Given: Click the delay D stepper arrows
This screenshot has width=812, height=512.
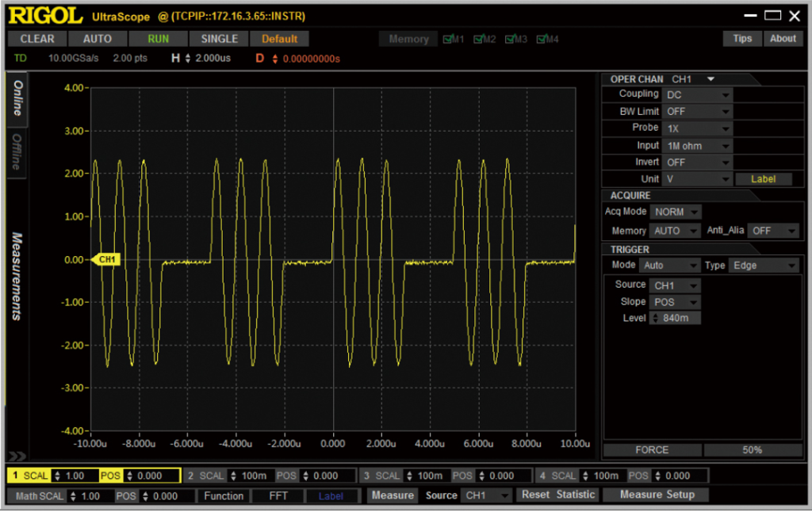Looking at the screenshot, I should tap(275, 59).
